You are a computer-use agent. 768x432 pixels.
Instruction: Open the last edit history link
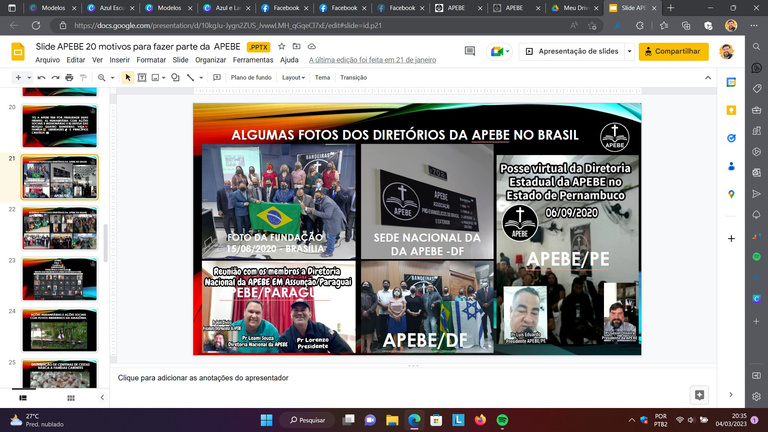tap(372, 60)
